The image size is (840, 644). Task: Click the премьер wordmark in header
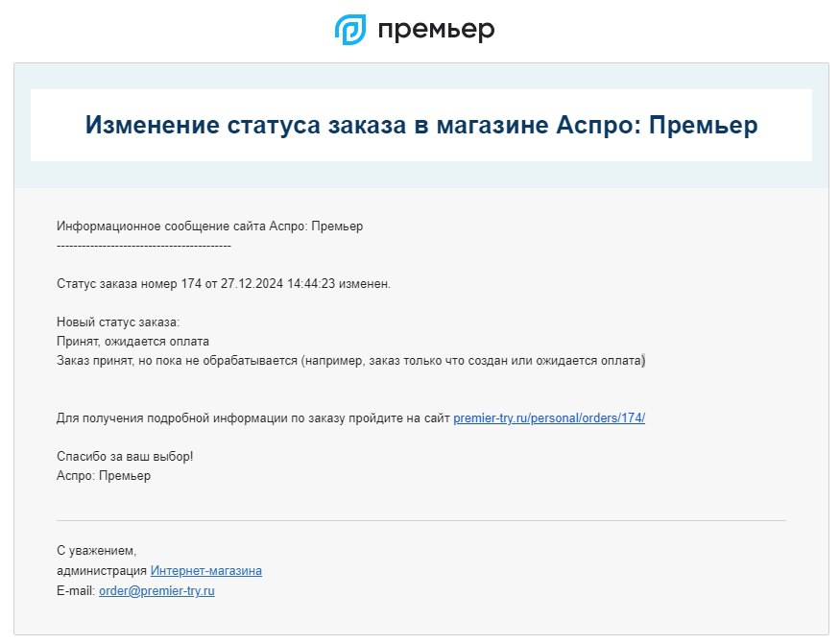tap(436, 31)
